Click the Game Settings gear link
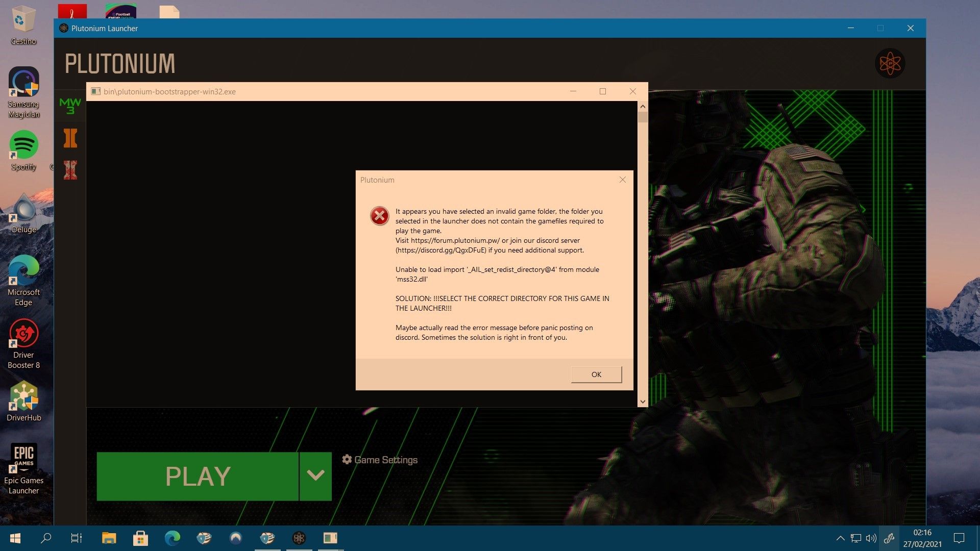The image size is (980, 551). (x=380, y=460)
